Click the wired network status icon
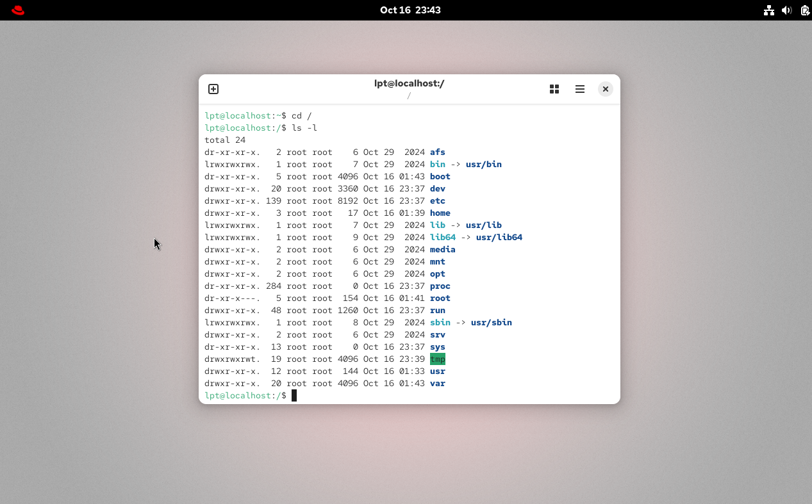This screenshot has height=504, width=812. pyautogui.click(x=769, y=10)
